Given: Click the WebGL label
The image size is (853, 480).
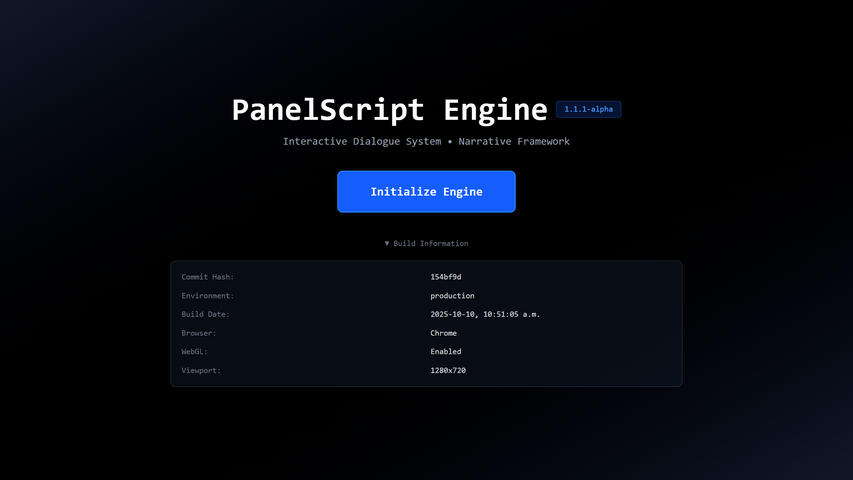Looking at the screenshot, I should click(x=194, y=352).
